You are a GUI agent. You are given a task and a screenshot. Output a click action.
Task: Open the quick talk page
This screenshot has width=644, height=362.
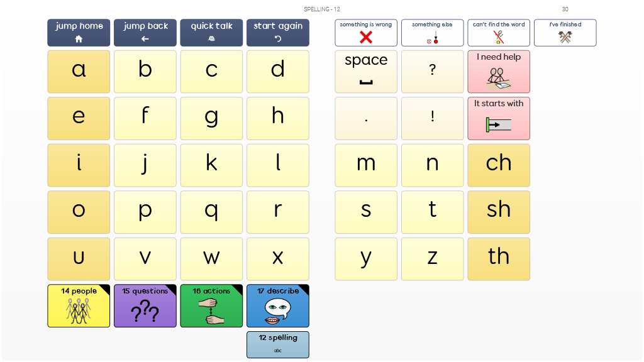211,33
